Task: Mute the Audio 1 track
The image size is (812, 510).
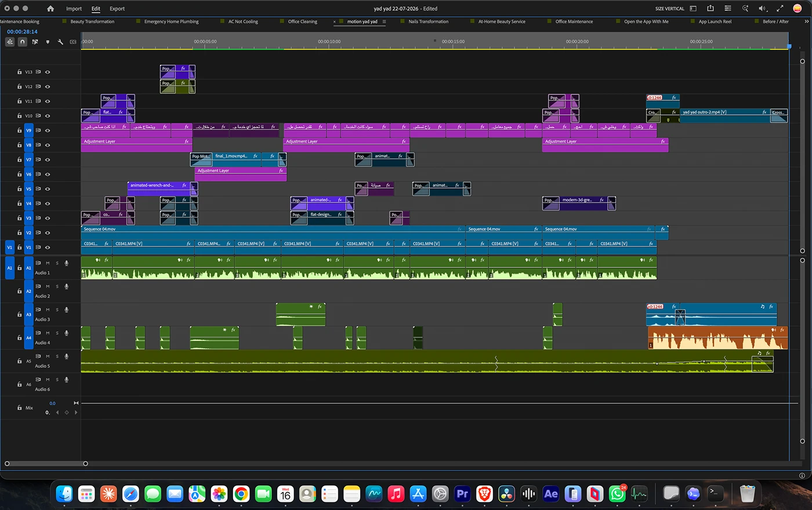Action: click(48, 263)
